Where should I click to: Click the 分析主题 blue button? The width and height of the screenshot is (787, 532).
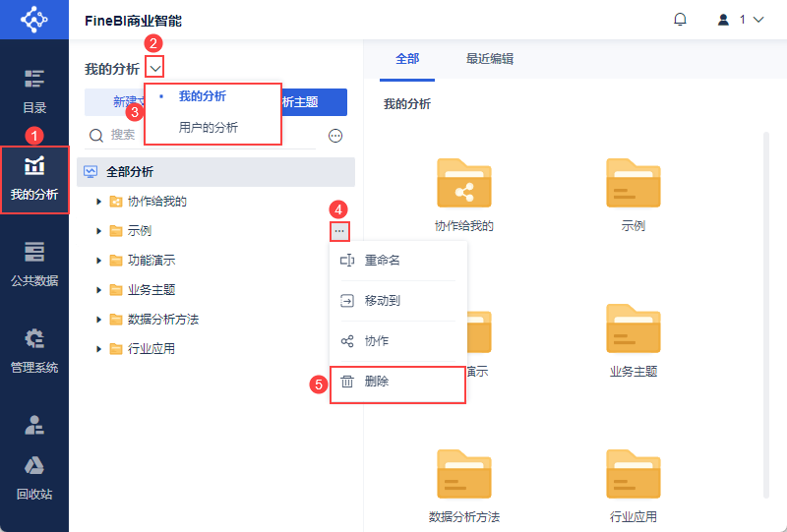(x=314, y=102)
